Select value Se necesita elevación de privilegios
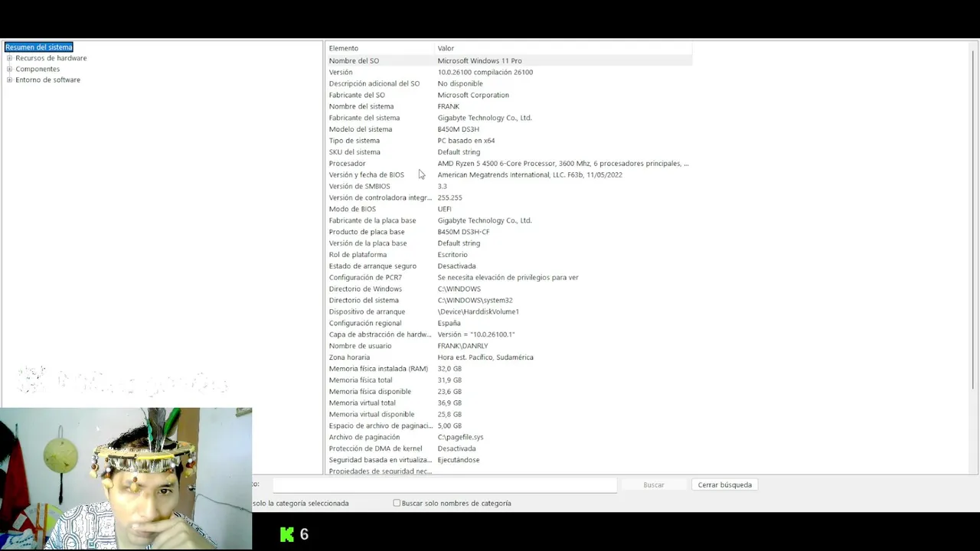980x551 pixels. (x=508, y=278)
